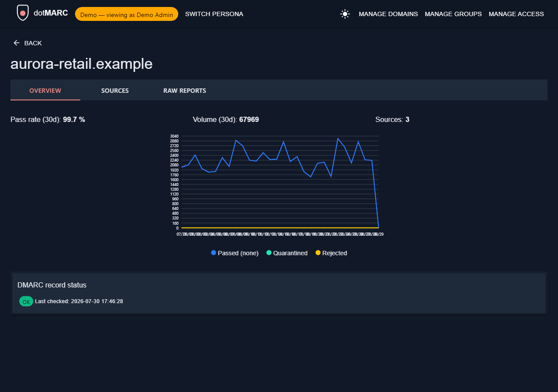
Task: Click the blue Passed legend dot
Action: [x=214, y=253]
